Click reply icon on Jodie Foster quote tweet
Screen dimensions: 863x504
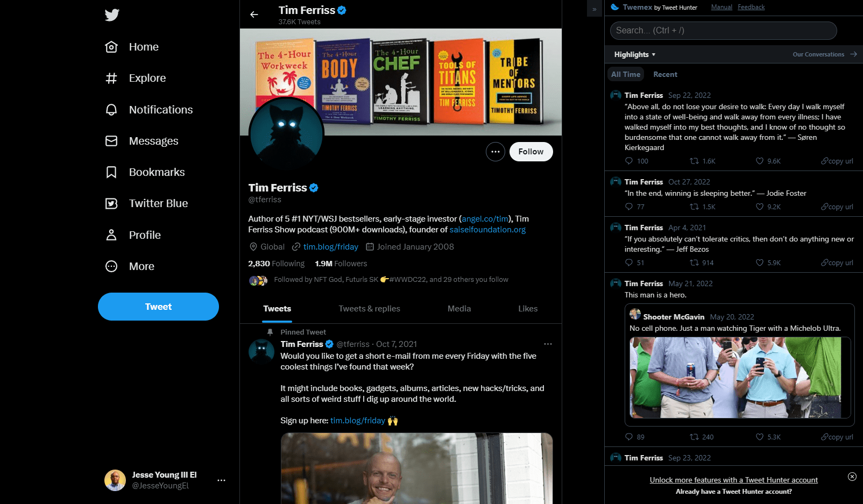pos(629,207)
